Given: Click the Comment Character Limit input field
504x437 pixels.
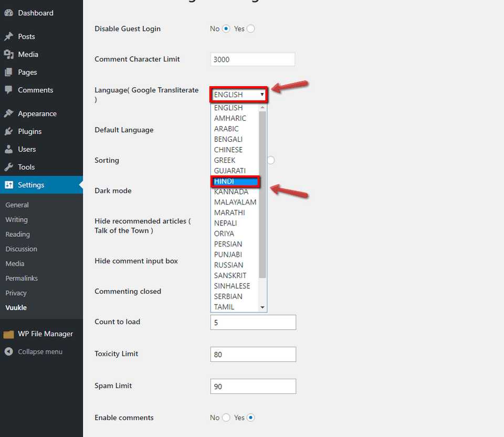Looking at the screenshot, I should 252,59.
